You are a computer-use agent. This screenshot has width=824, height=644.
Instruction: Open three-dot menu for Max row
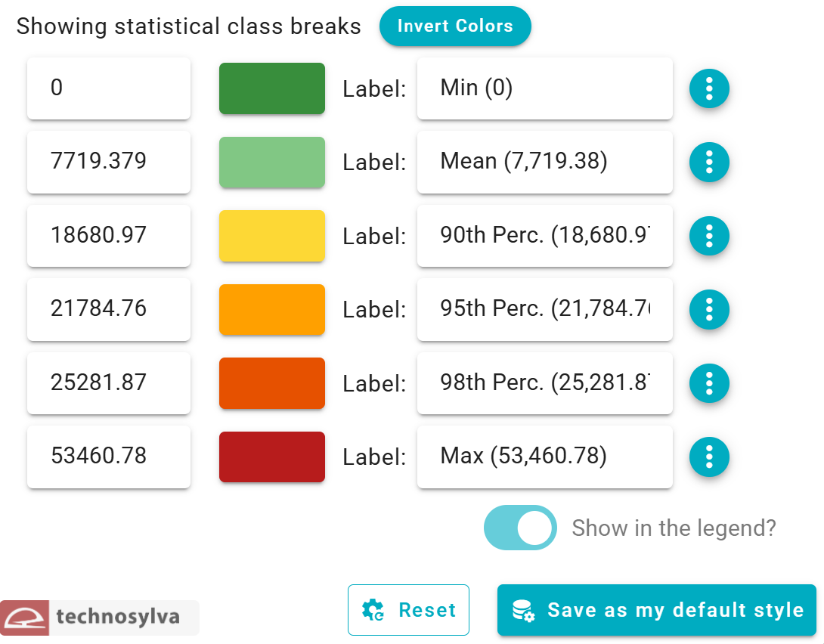tap(709, 457)
